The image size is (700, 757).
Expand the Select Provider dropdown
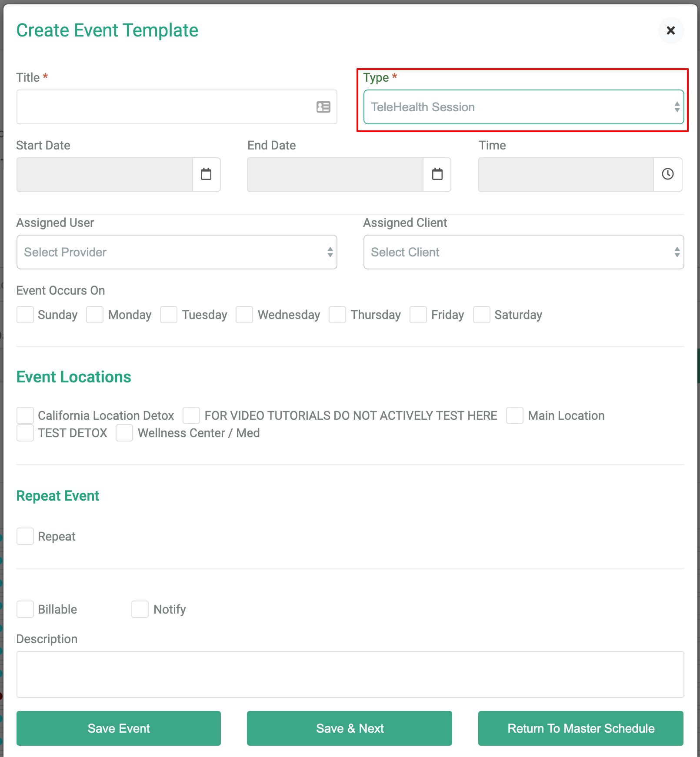(177, 252)
